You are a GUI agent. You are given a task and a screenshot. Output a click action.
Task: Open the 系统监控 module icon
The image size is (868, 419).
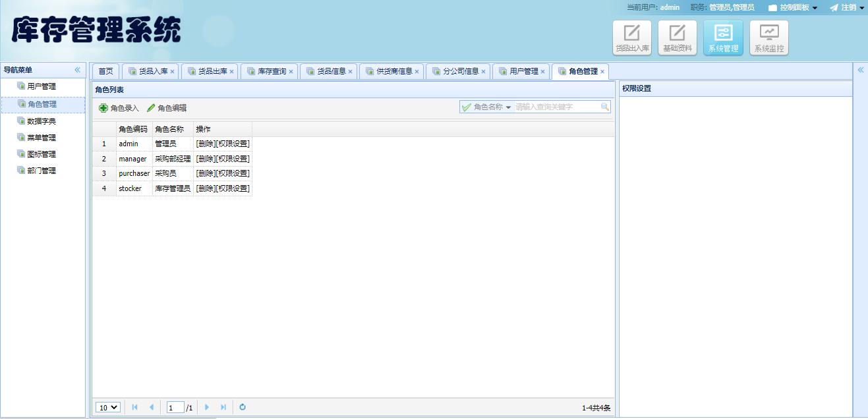[768, 37]
